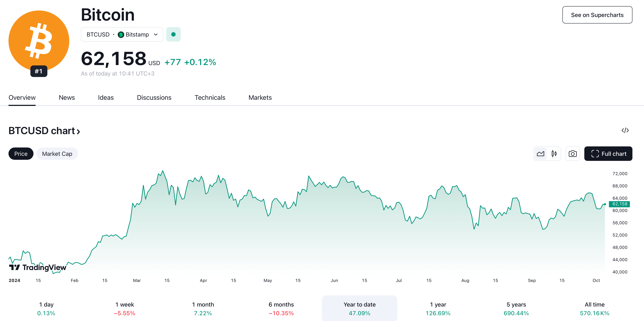Click the Bitcoin logo icon
The image size is (644, 321).
pyautogui.click(x=39, y=40)
